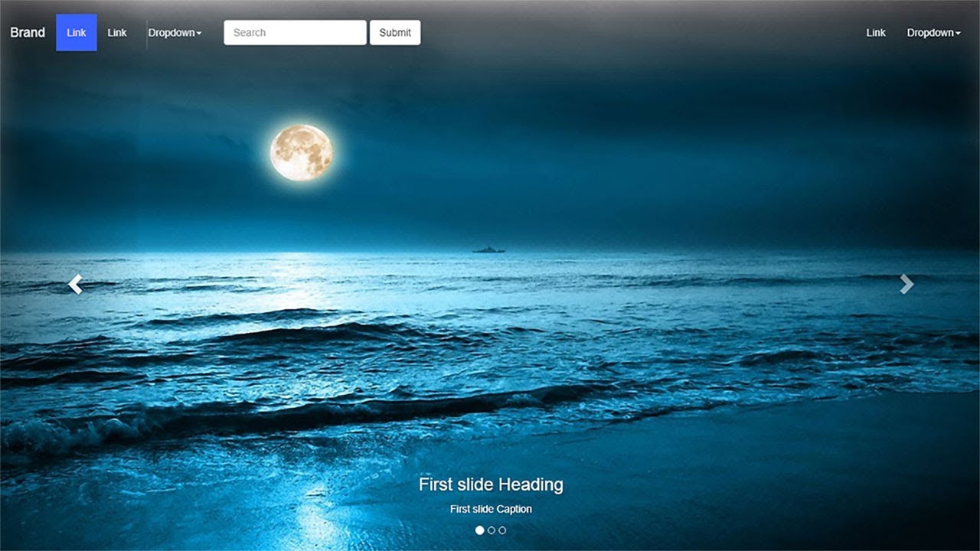
Task: Go to the previous slide with the left chevron
Action: [x=75, y=285]
